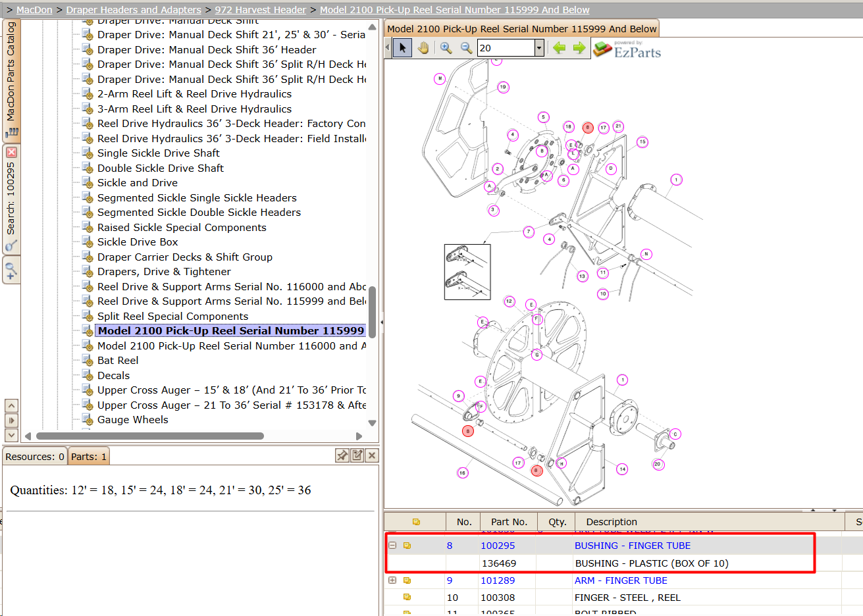Click the tree scrollbar up arrow
863x616 pixels.
(372, 28)
